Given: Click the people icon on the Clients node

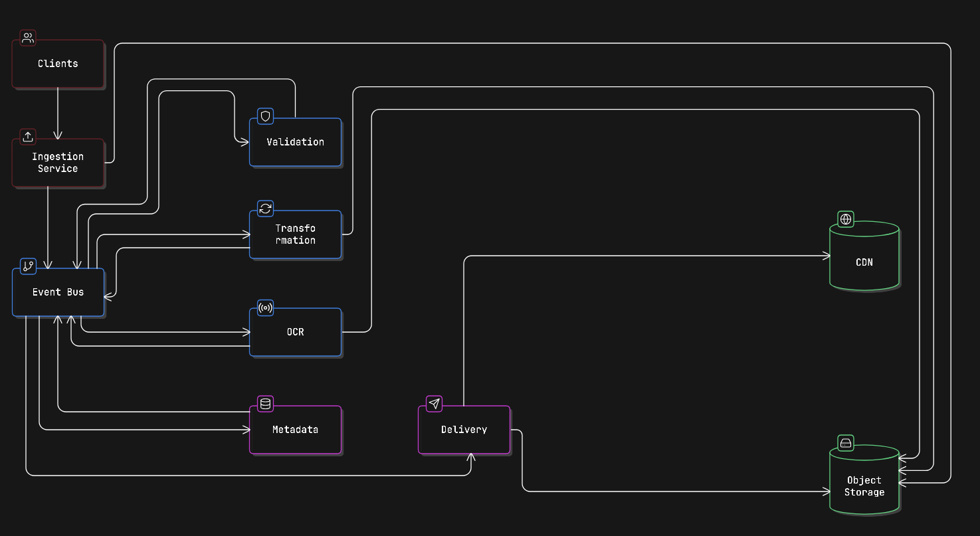Looking at the screenshot, I should (x=27, y=38).
